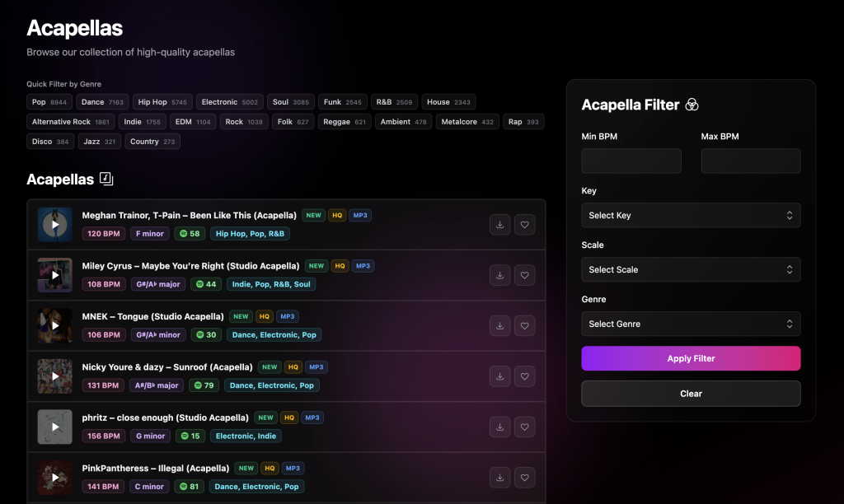Download the Miley Cyrus Maybe You're Right acapella
Image resolution: width=844 pixels, height=504 pixels.
[499, 275]
